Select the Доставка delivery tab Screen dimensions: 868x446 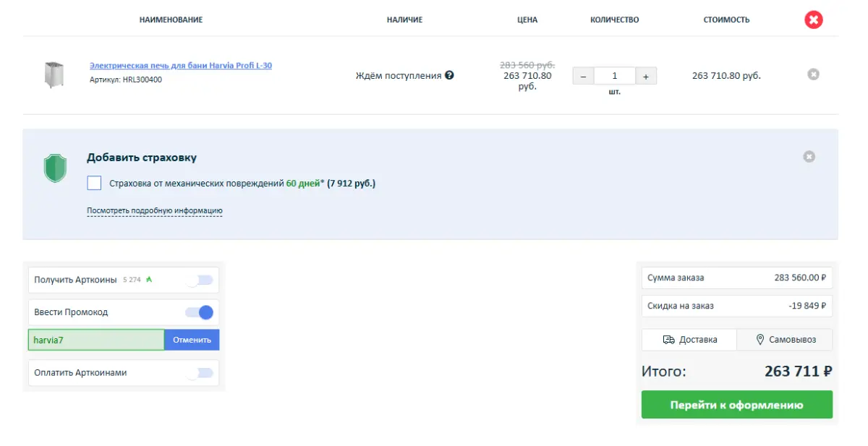[x=689, y=340]
